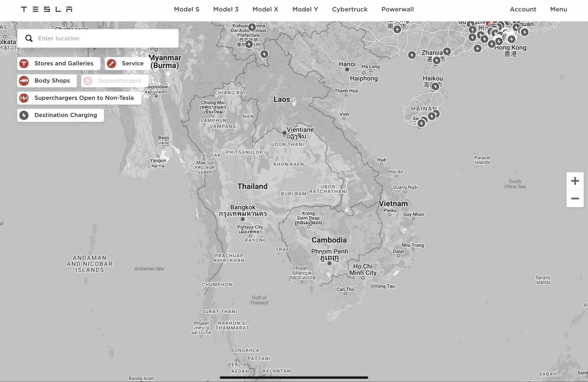Toggle the Service filter
This screenshot has height=382, width=588.
pos(127,63)
